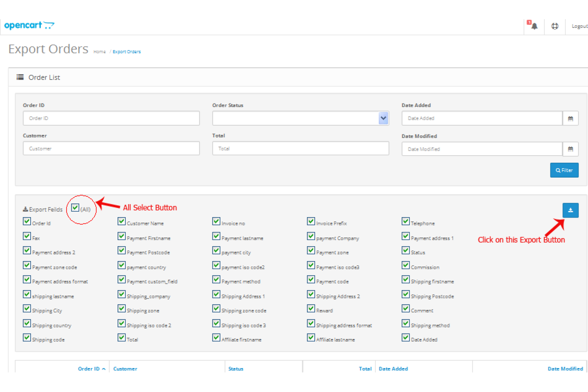Viewport: 588px width, 392px height.
Task: Click the OpenCart logo
Action: (x=29, y=25)
